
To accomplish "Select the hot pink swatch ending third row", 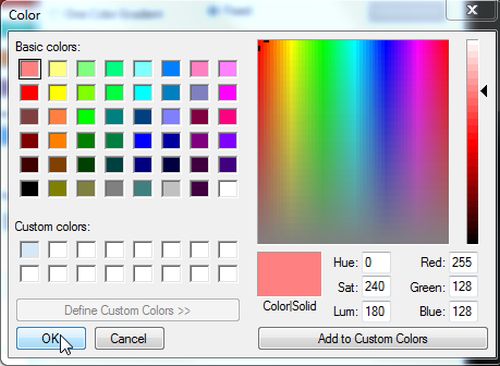I will point(228,117).
